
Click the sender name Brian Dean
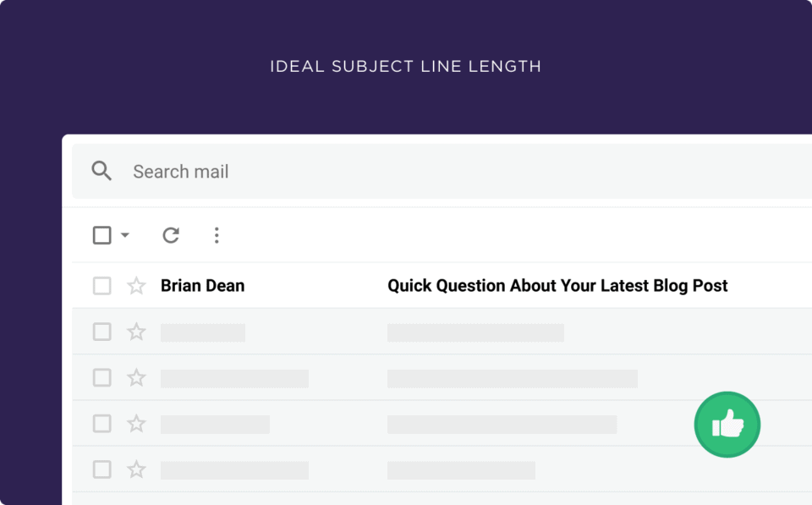point(202,286)
